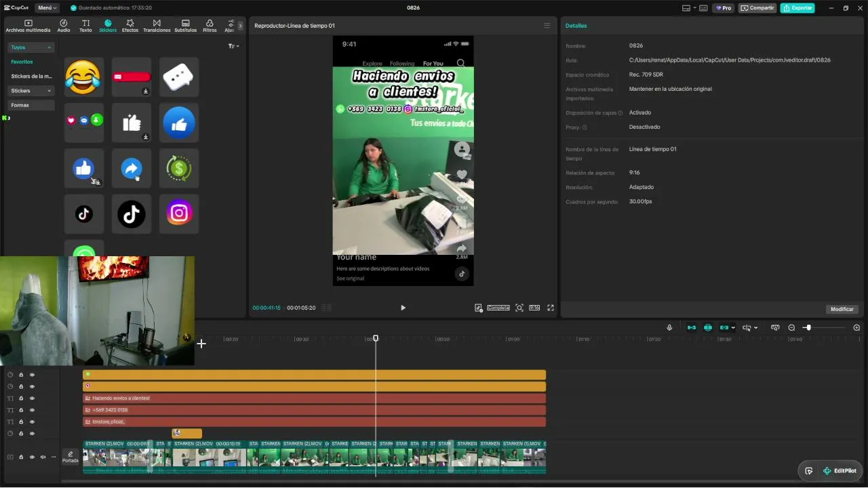Image resolution: width=868 pixels, height=488 pixels.
Task: Select the 'tmstore_oficial_' text clip
Action: [x=314, y=422]
